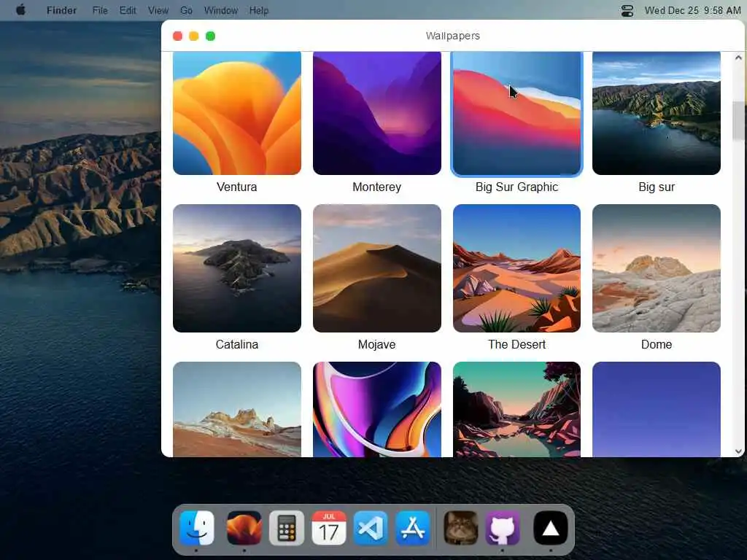Open the Finder menu
This screenshot has width=747, height=560.
point(61,10)
